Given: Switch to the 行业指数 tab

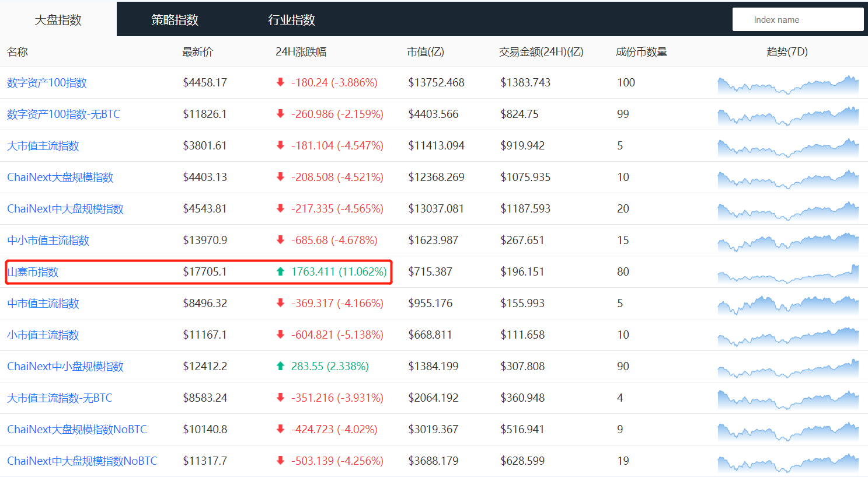Looking at the screenshot, I should (x=291, y=20).
